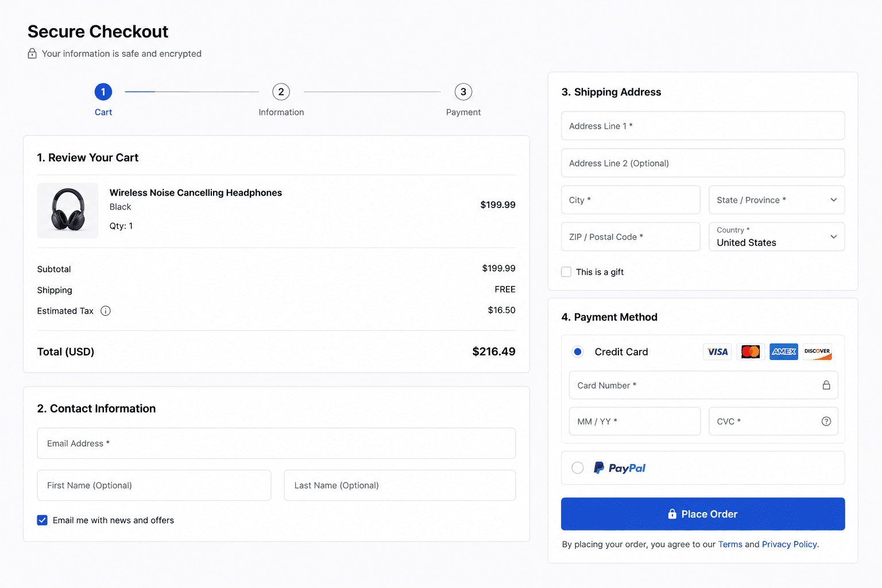Image resolution: width=882 pixels, height=588 pixels.
Task: Click the Qty: 1 text
Action: click(121, 226)
